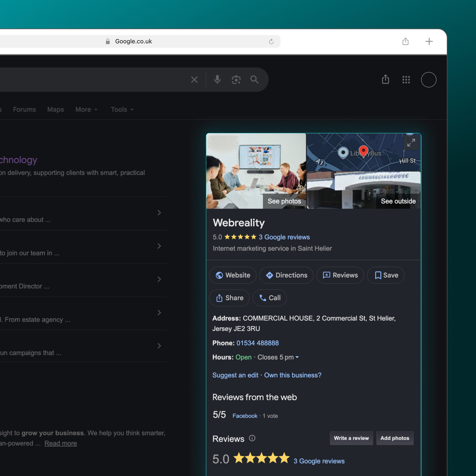
Task: Start voice search with the microphone icon
Action: click(217, 80)
